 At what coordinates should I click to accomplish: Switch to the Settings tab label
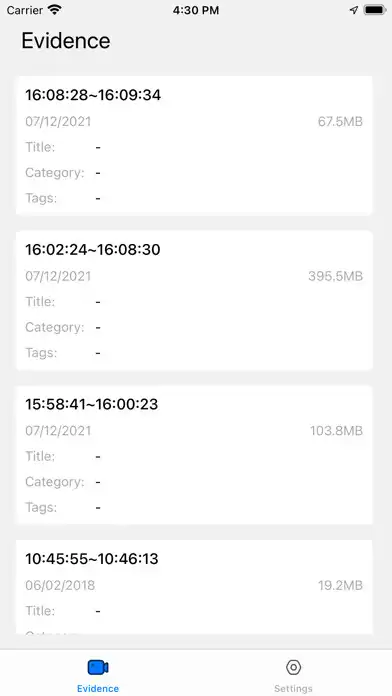tap(293, 688)
